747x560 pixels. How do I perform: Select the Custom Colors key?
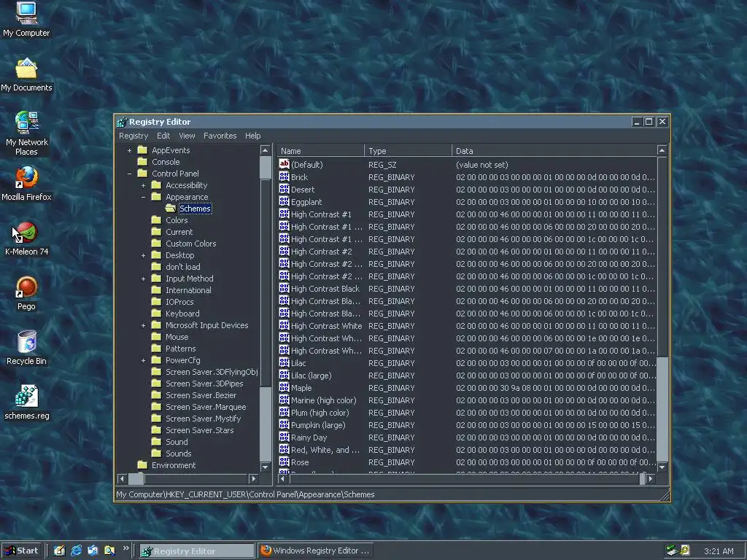pos(190,244)
